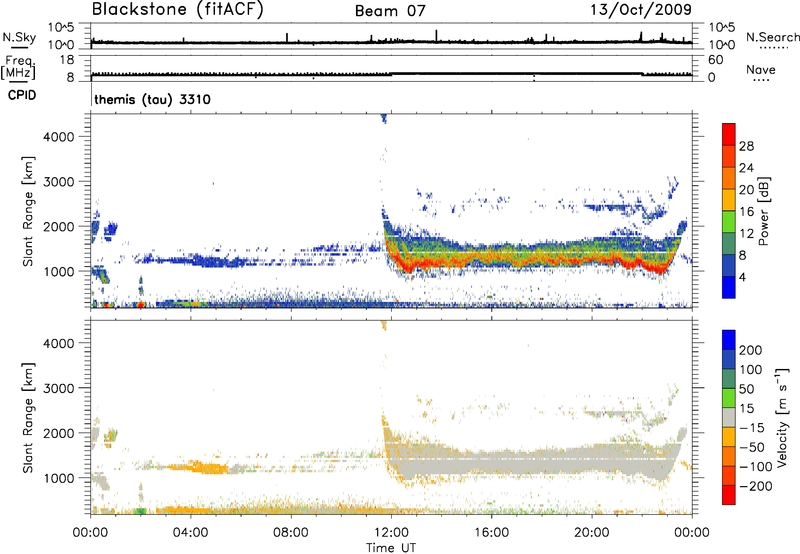
Task: Click the Power panel 'Slant Range [km]' label
Action: [28, 211]
